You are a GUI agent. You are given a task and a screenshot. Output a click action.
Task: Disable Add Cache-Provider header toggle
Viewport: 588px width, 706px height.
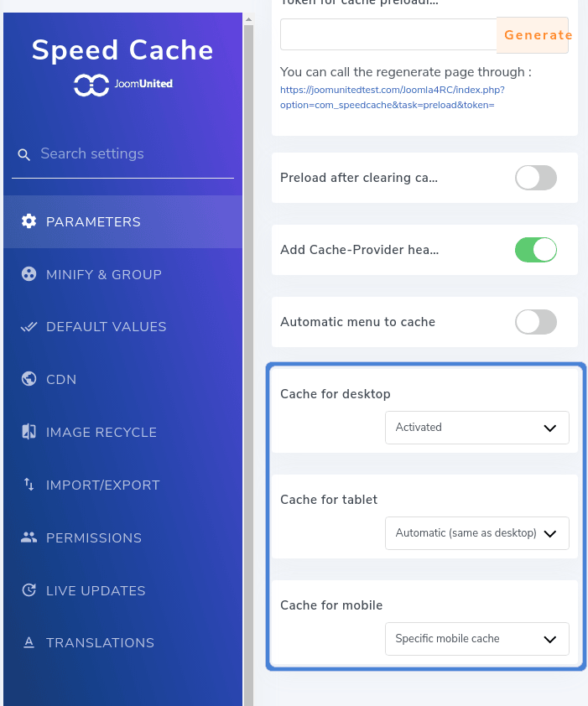[535, 250]
